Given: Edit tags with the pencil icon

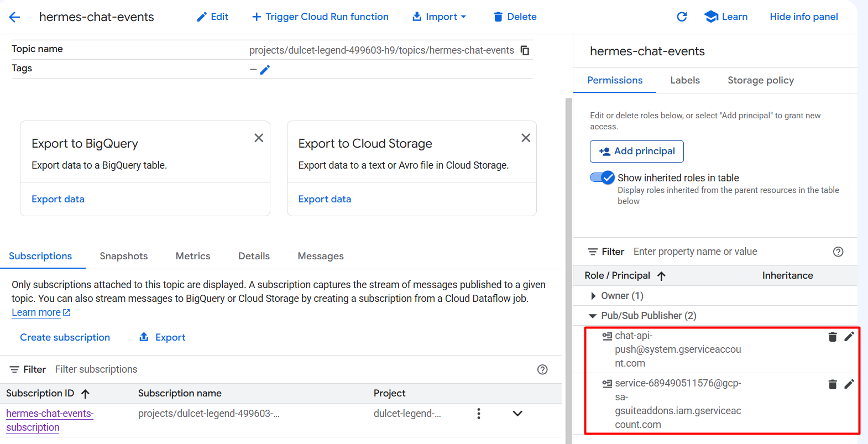Looking at the screenshot, I should tap(265, 70).
